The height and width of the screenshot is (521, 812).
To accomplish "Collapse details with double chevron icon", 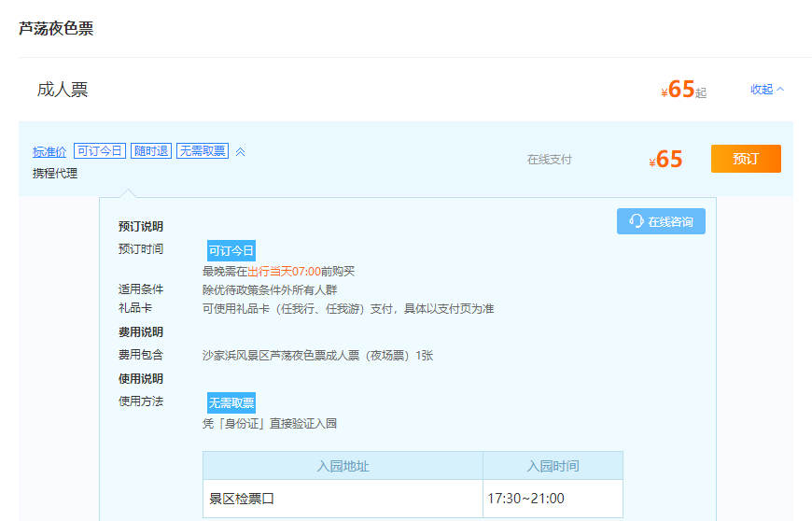I will tap(240, 152).
